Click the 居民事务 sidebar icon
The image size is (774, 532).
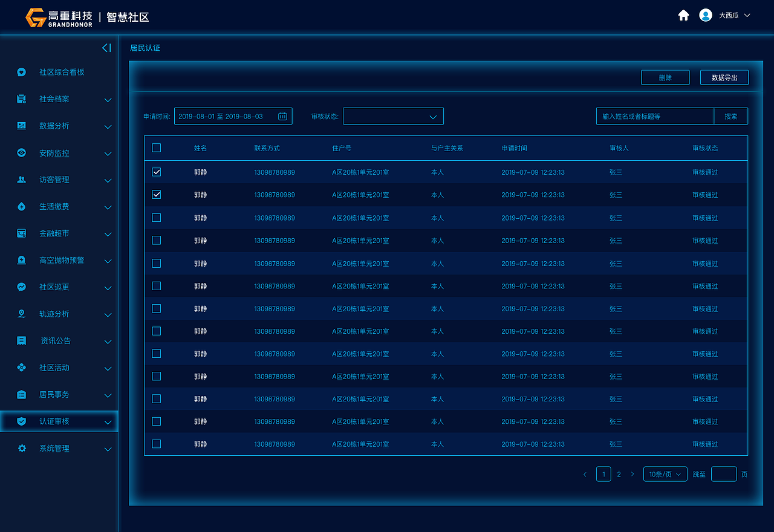(22, 395)
